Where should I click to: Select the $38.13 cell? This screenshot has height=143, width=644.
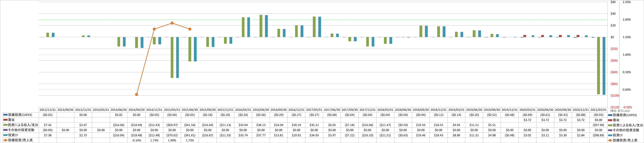point(261,125)
